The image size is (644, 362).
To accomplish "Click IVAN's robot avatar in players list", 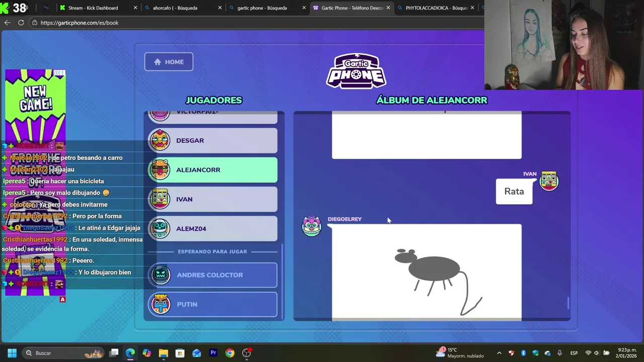I will pos(160,199).
